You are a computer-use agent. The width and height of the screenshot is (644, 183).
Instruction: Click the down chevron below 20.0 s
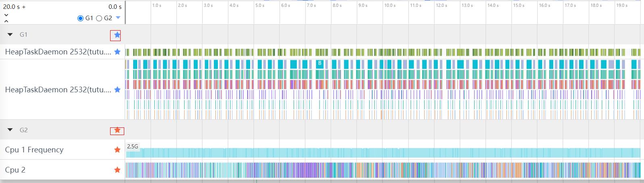click(x=6, y=15)
